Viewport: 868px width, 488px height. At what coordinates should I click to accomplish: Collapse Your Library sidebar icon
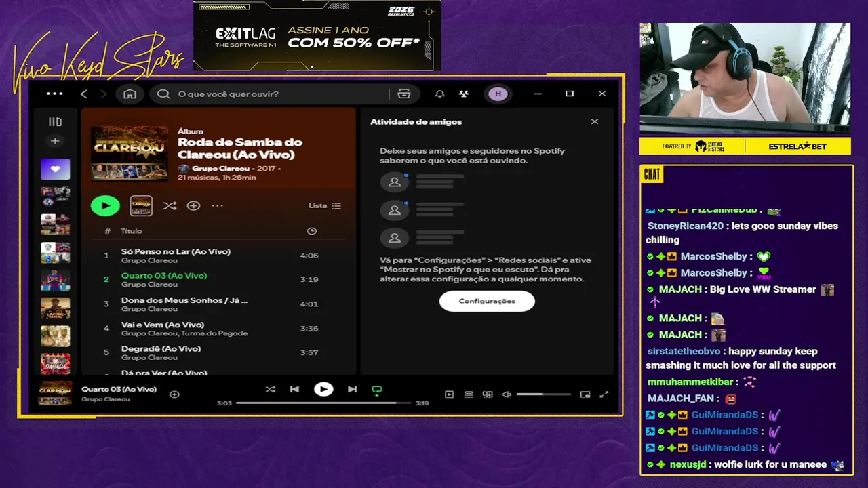click(x=55, y=122)
